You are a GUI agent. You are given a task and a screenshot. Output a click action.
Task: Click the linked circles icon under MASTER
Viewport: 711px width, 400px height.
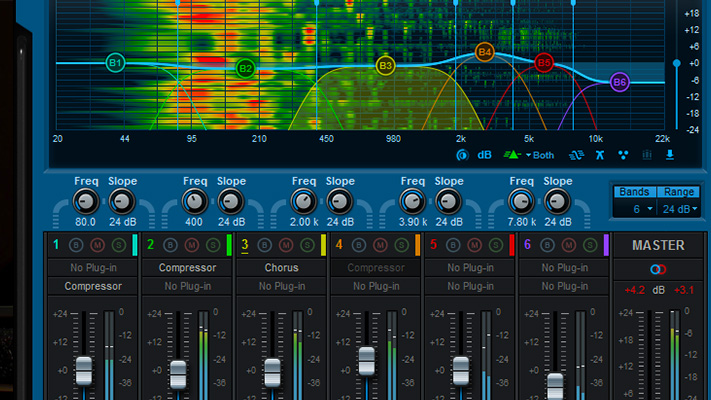coord(657,269)
